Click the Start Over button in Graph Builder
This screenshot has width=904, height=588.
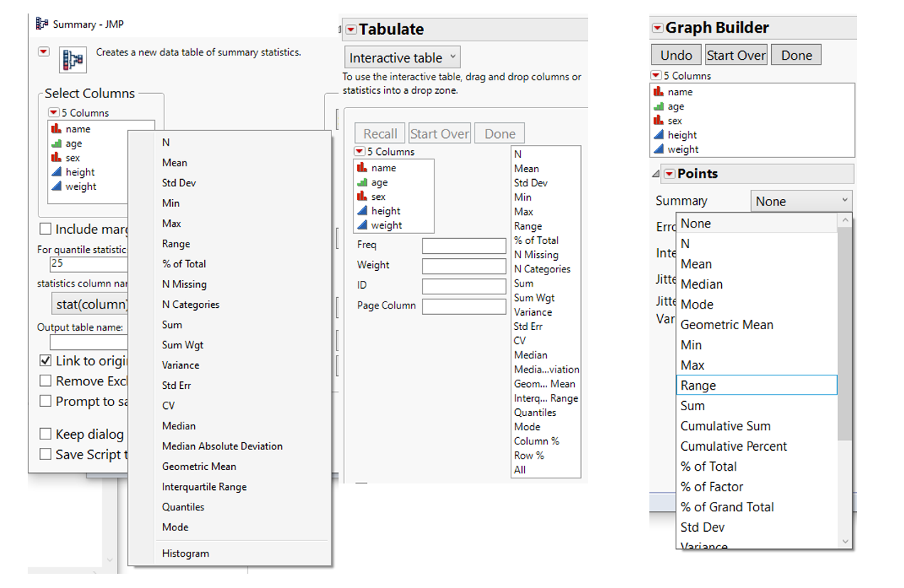click(736, 55)
